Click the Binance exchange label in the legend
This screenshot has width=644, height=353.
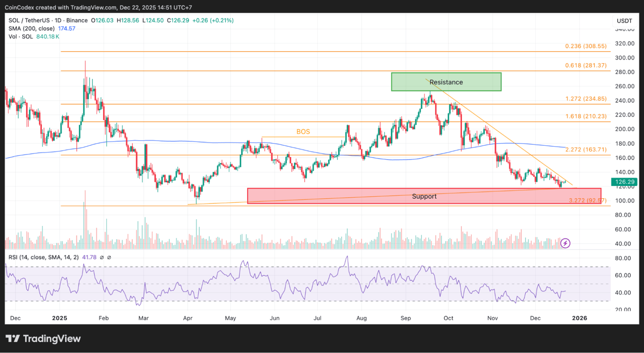(x=76, y=20)
